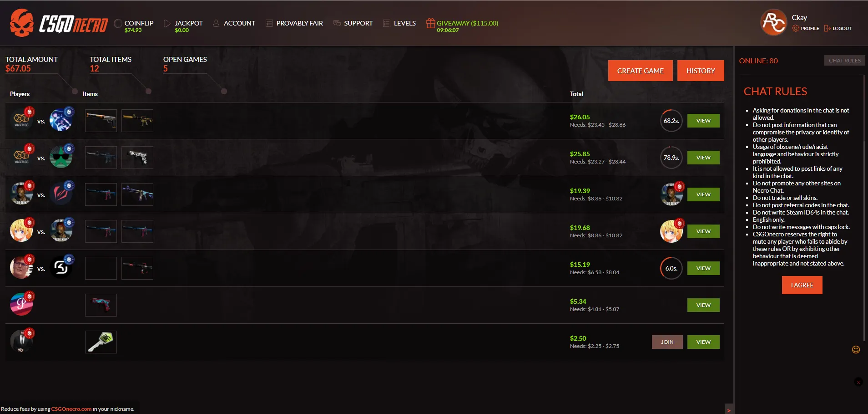Click the 68.2s countdown timer
868x414 pixels.
coord(671,121)
